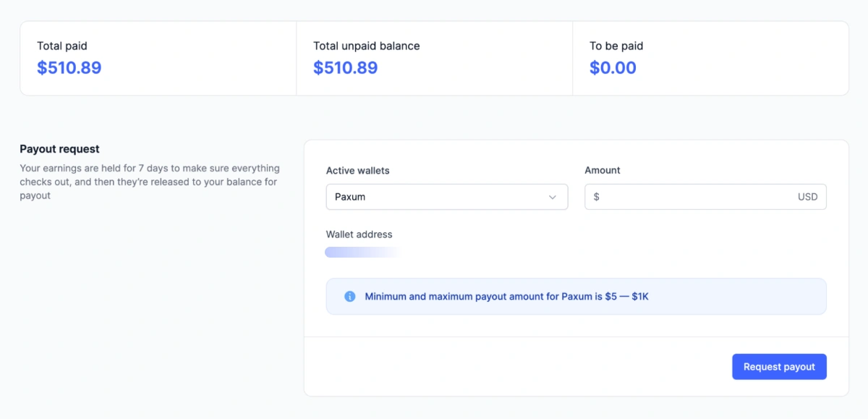Click the Paxum minimum payout notice banner
868x419 pixels.
click(576, 296)
